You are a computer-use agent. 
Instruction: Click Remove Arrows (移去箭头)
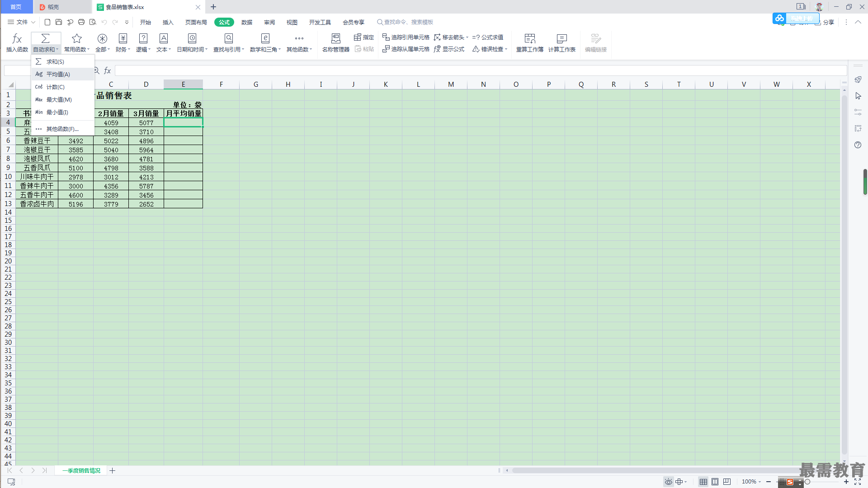click(x=451, y=37)
